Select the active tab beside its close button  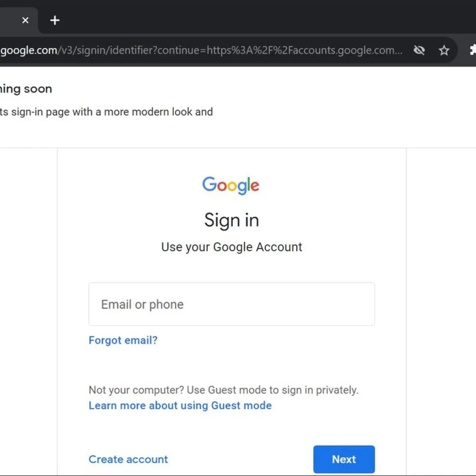8,20
